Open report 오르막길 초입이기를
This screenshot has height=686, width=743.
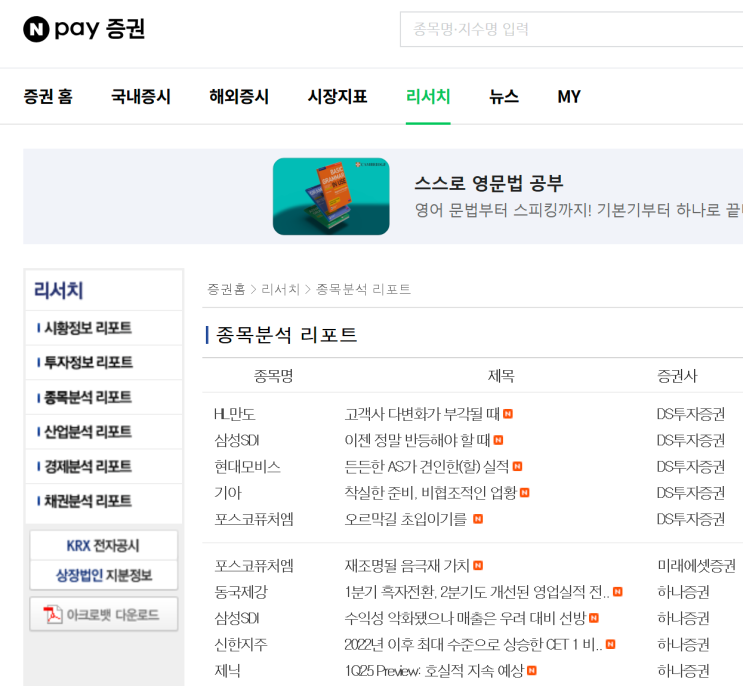pos(406,519)
